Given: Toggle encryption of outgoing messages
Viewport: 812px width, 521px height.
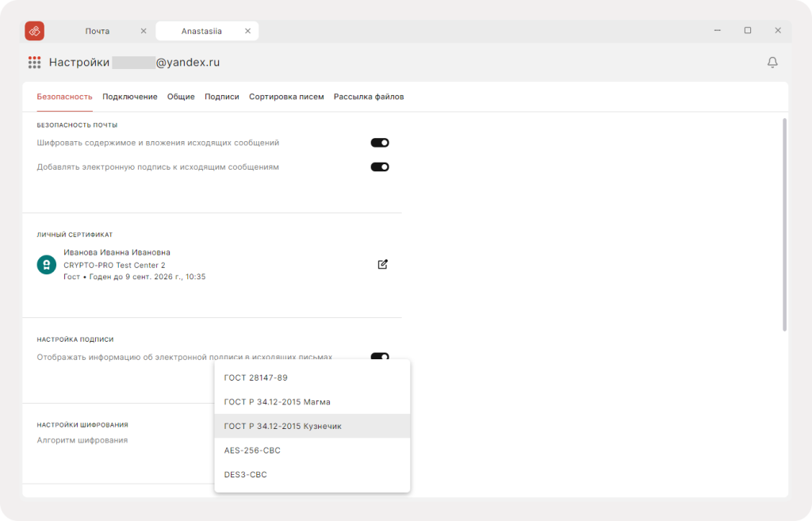Looking at the screenshot, I should tap(380, 143).
